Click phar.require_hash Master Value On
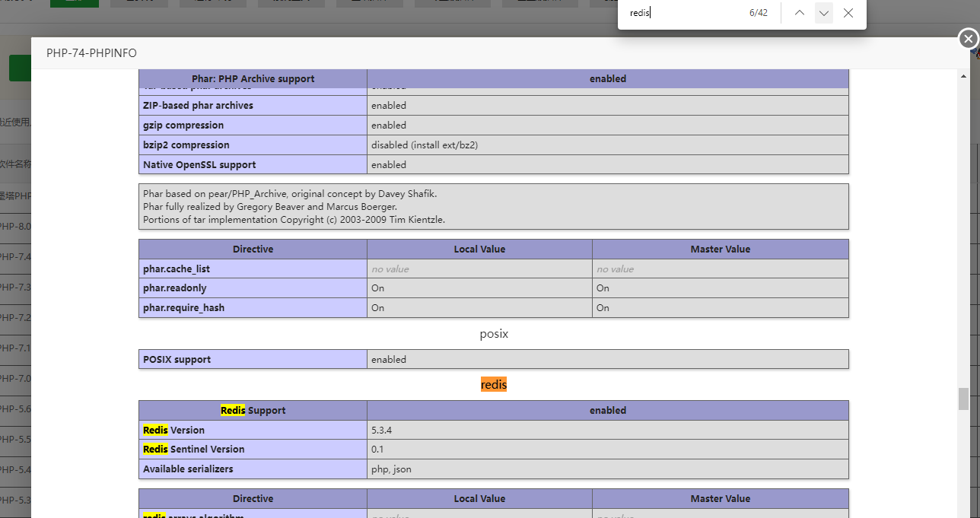The width and height of the screenshot is (980, 518). click(x=603, y=308)
